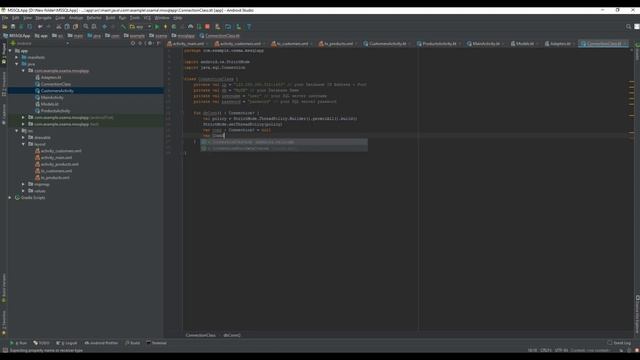This screenshot has height=360, width=640.
Task: Run the app with the green play icon
Action: coord(157,27)
